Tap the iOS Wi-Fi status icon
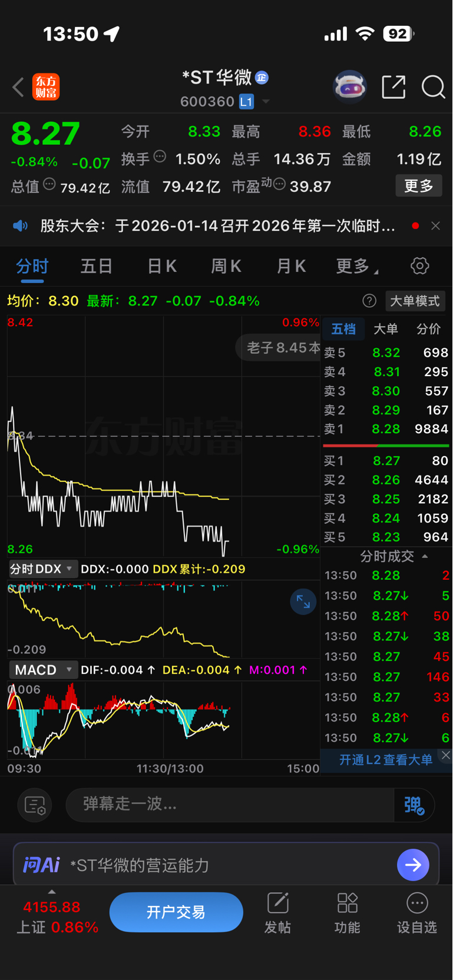Viewport: 453px width, 980px height. click(x=365, y=34)
